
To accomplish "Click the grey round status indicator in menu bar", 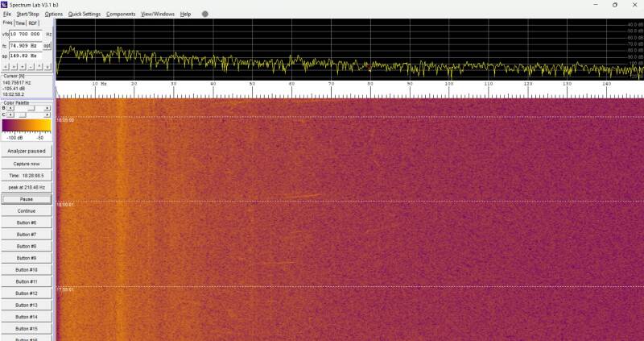I will pos(205,14).
